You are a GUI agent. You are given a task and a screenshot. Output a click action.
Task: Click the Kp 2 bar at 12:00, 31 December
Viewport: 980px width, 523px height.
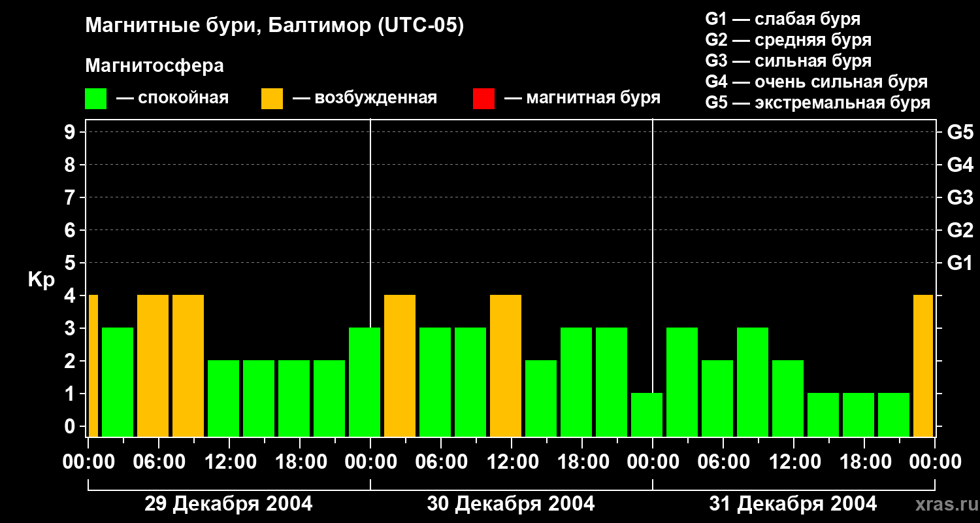[x=788, y=398]
